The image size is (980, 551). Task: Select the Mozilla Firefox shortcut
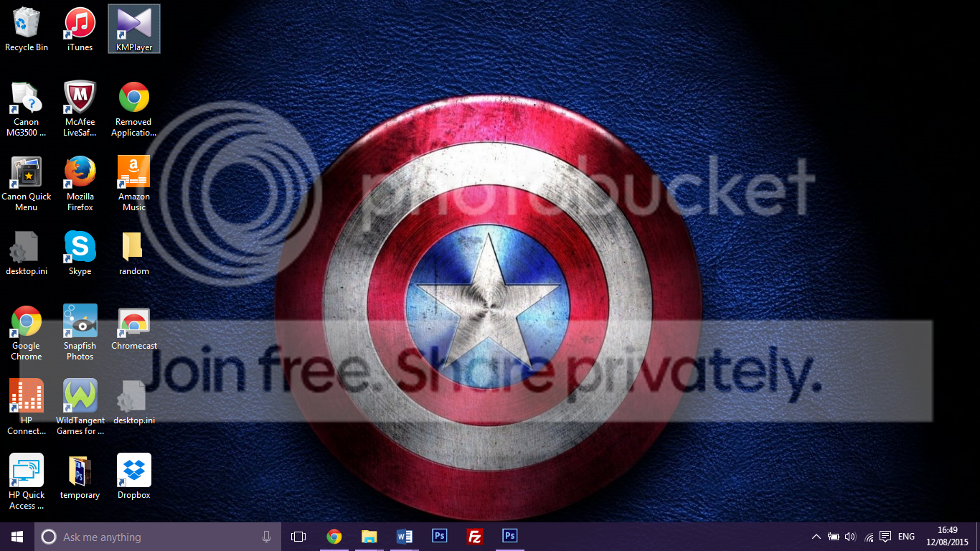[x=80, y=184]
